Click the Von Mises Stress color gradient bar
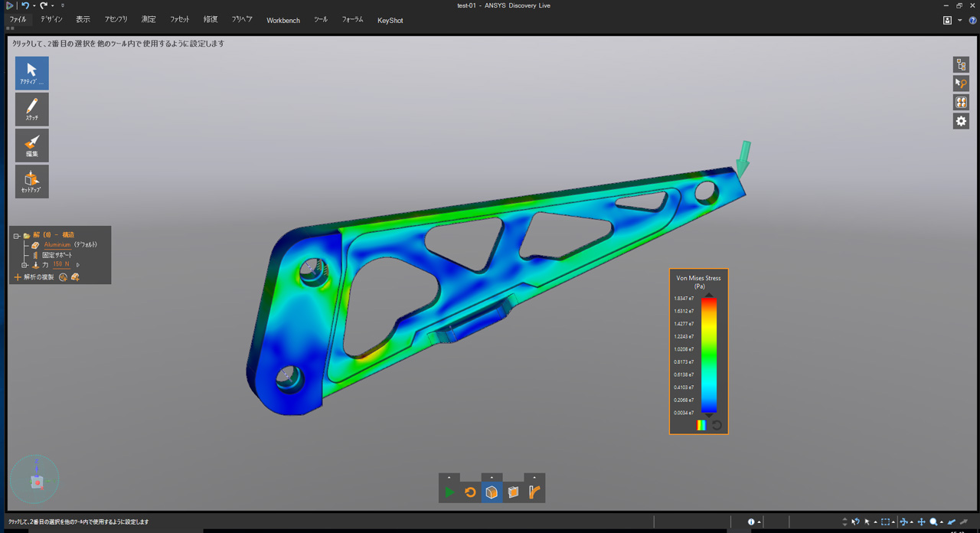 click(709, 355)
